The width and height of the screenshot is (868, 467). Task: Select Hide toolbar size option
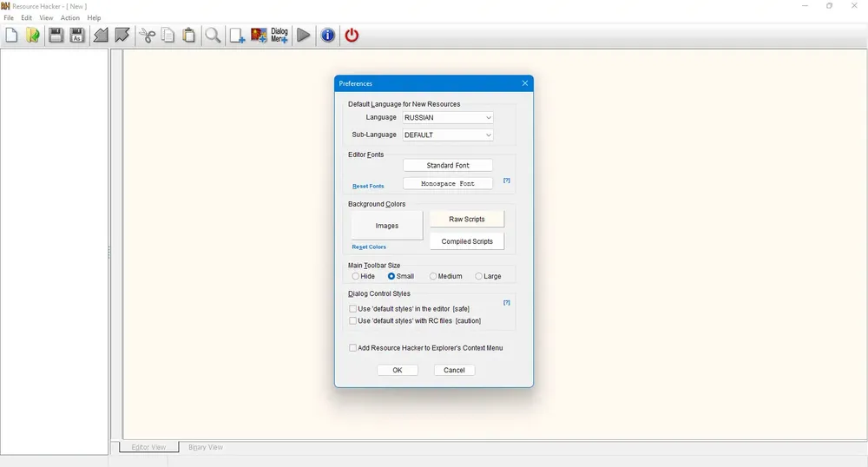[x=363, y=276]
